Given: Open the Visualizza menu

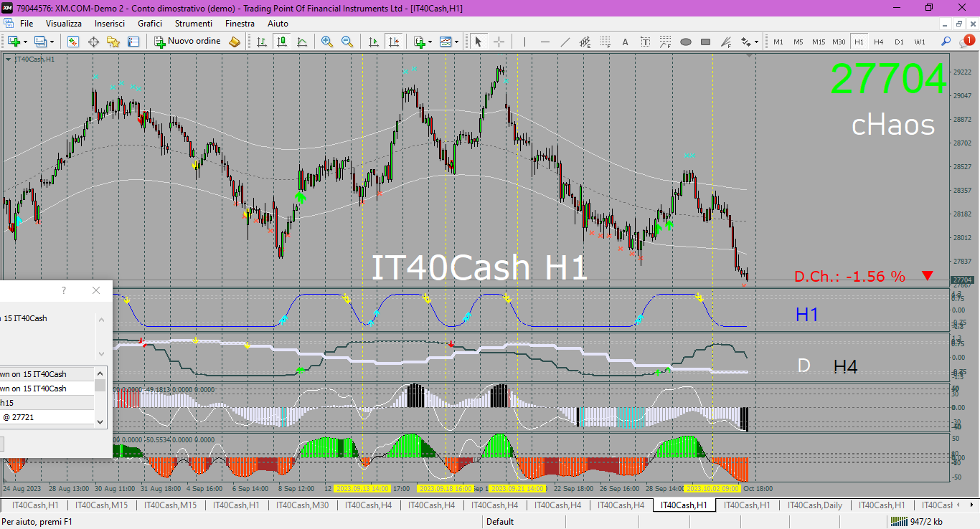Looking at the screenshot, I should point(64,24).
